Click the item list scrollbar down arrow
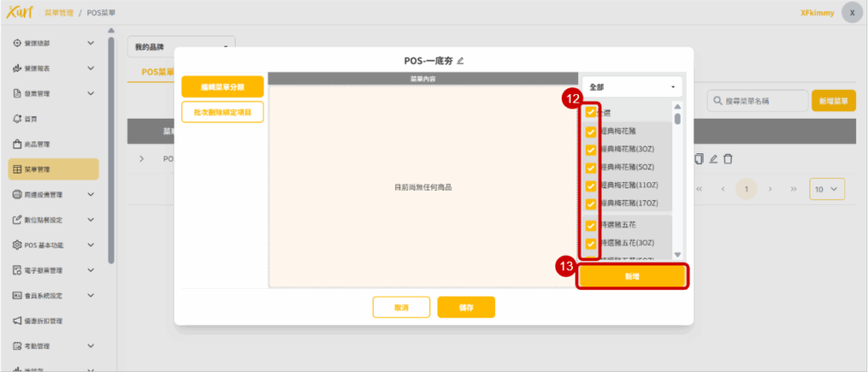The image size is (868, 372). (677, 254)
